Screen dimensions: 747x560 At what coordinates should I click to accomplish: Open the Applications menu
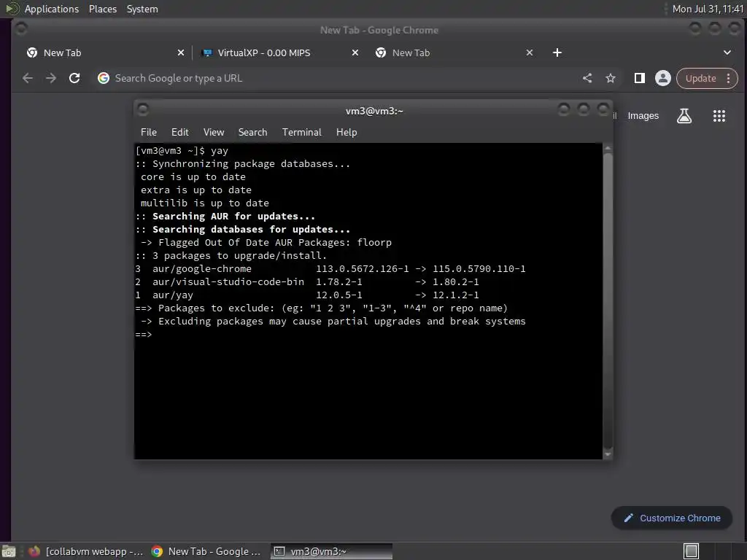tap(52, 9)
